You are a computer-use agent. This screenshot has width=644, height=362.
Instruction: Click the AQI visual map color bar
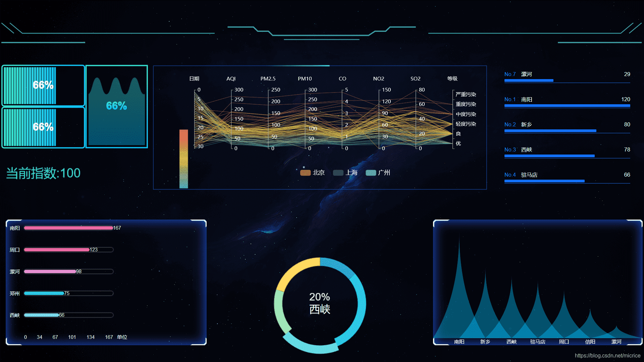(183, 159)
